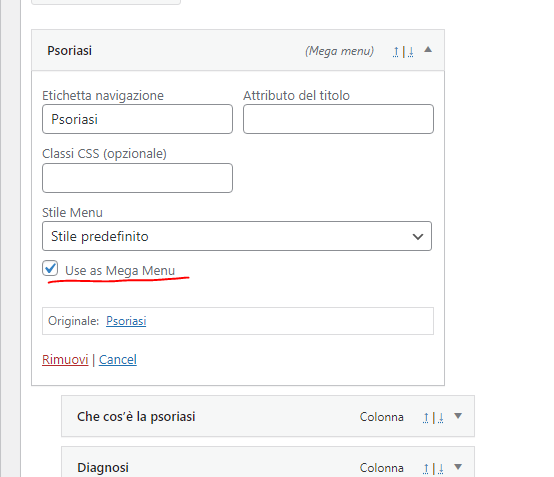Focus the Attributo del titolo field
This screenshot has width=554, height=477.
(x=338, y=119)
